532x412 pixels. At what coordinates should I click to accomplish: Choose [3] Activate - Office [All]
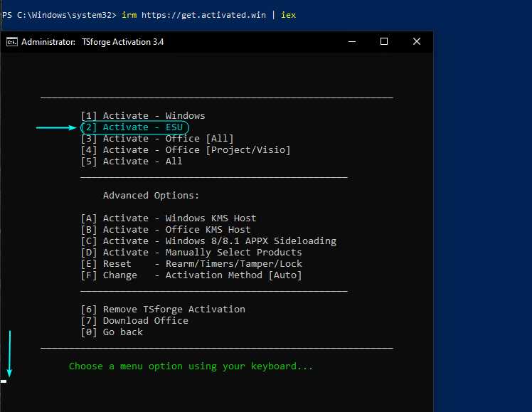pyautogui.click(x=157, y=139)
